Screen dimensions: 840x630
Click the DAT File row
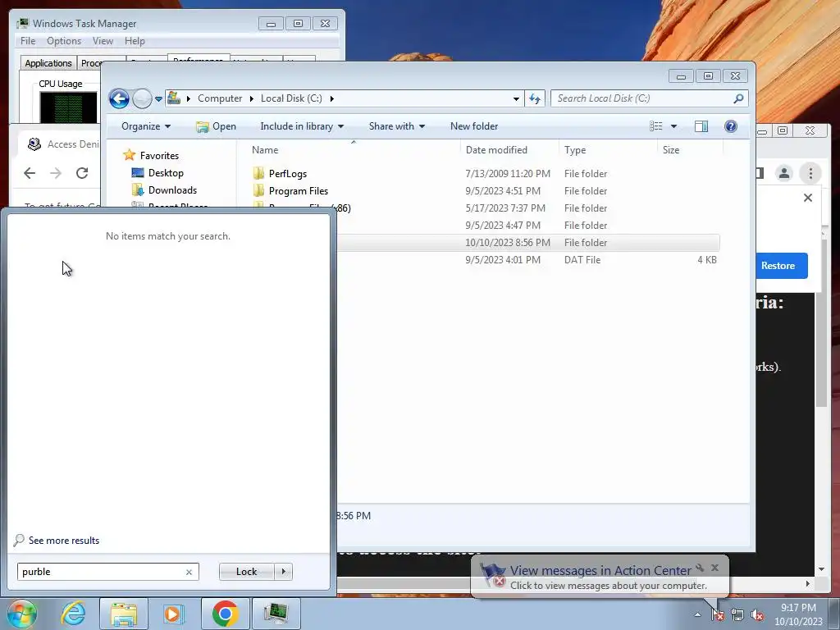point(527,260)
